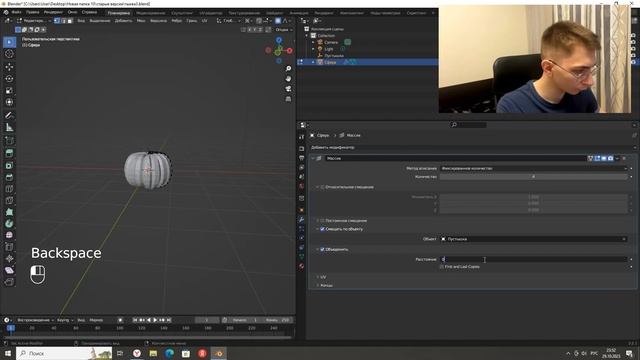Open Blender from the Windows taskbar
The height and width of the screenshot is (360, 640).
(219, 353)
